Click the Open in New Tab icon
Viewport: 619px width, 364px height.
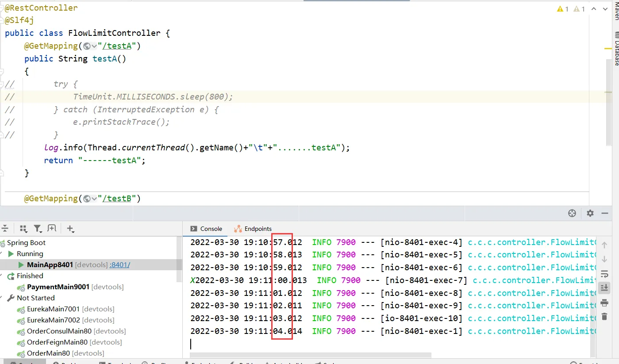[52, 228]
